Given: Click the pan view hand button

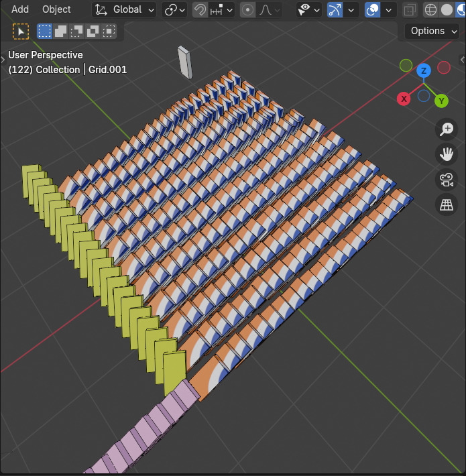Looking at the screenshot, I should point(447,154).
